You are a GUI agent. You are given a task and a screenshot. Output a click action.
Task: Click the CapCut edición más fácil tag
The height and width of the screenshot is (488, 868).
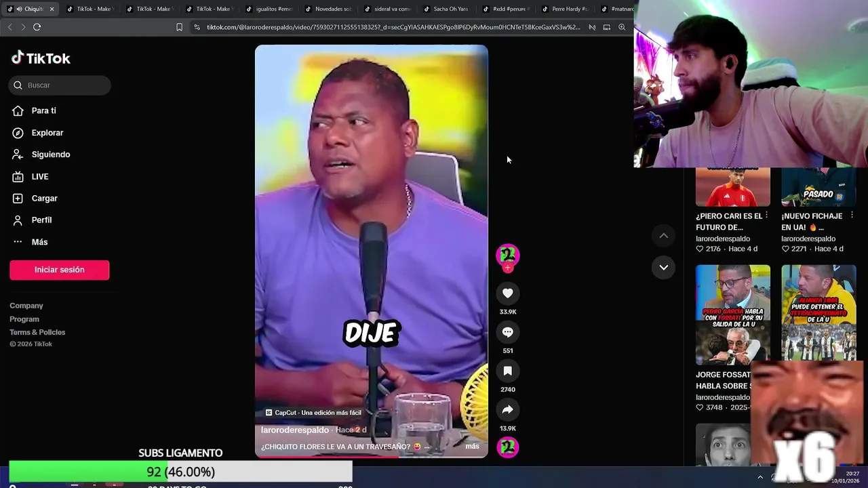pos(313,413)
